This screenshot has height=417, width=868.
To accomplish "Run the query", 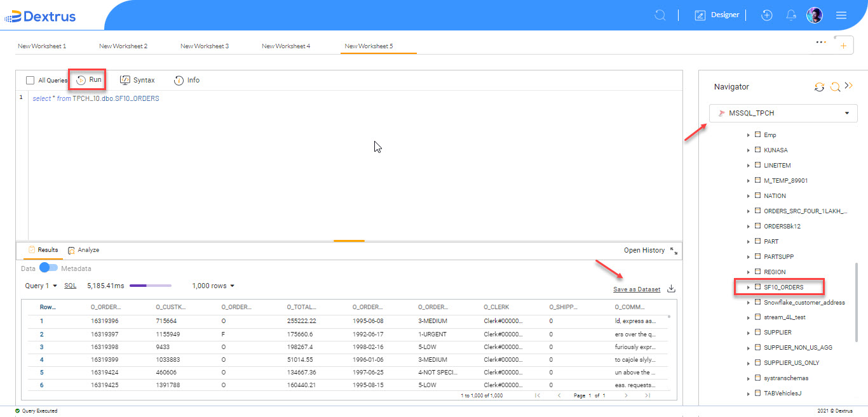I will 88,80.
